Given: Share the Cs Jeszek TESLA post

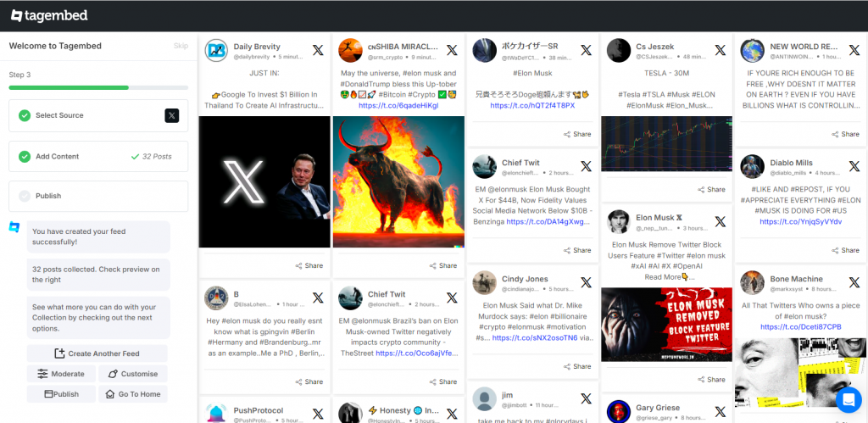Looking at the screenshot, I should [x=711, y=189].
